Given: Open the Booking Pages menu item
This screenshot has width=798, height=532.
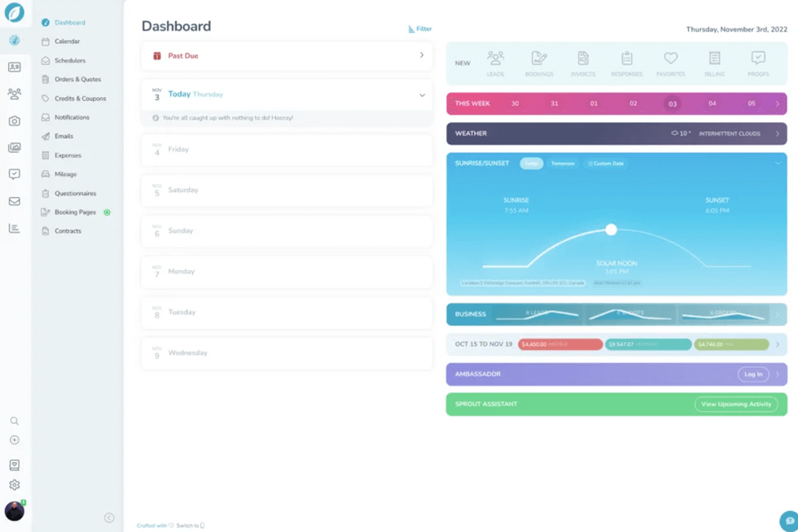Looking at the screenshot, I should point(75,212).
